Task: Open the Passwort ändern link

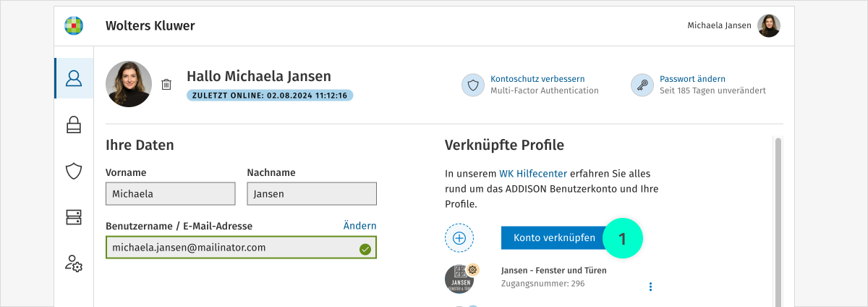Action: pos(692,79)
